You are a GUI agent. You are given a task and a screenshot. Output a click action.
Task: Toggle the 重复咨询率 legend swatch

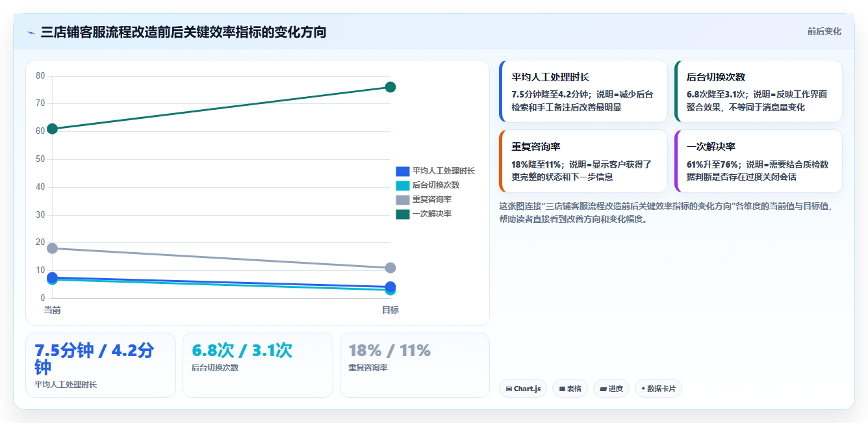point(402,199)
